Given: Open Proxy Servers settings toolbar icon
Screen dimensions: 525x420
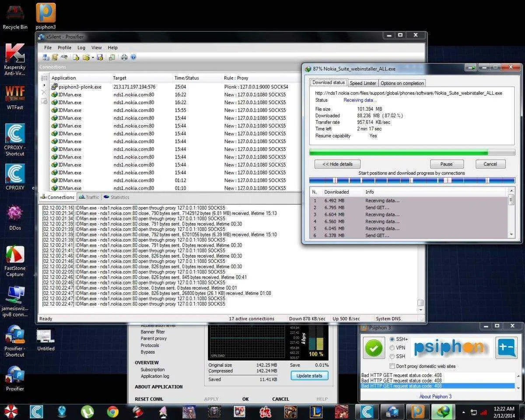Looking at the screenshot, I should (46, 57).
